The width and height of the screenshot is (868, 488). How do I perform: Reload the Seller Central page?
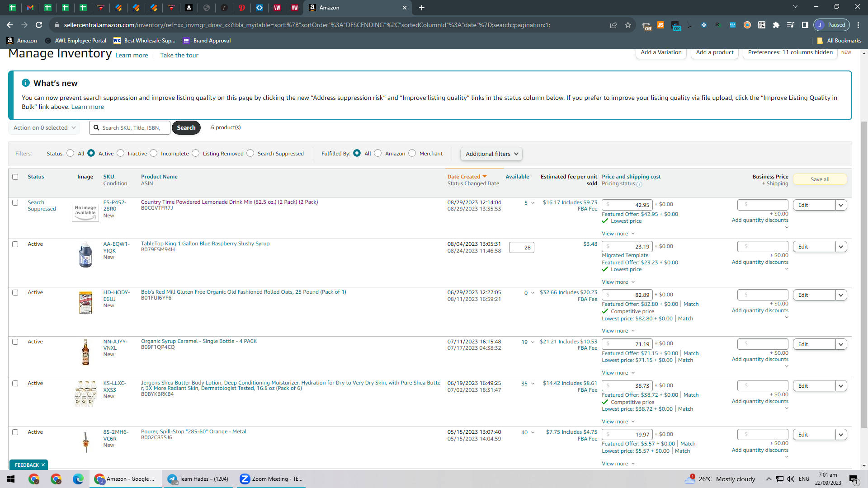point(39,25)
